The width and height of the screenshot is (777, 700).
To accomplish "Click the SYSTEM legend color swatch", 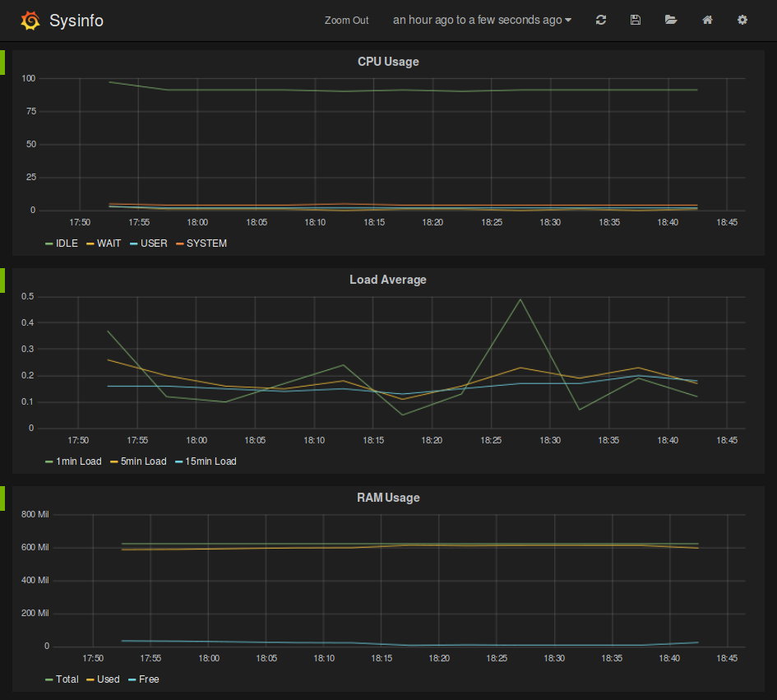I will [x=178, y=243].
